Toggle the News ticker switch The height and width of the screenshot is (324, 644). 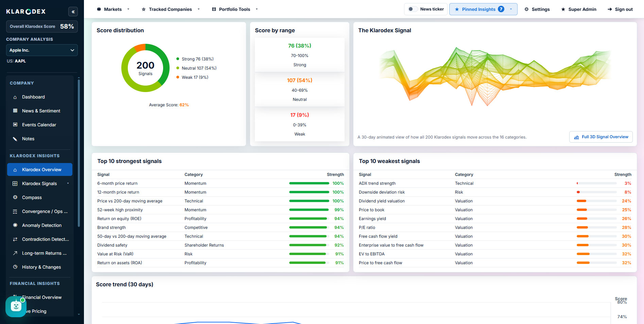[413, 9]
